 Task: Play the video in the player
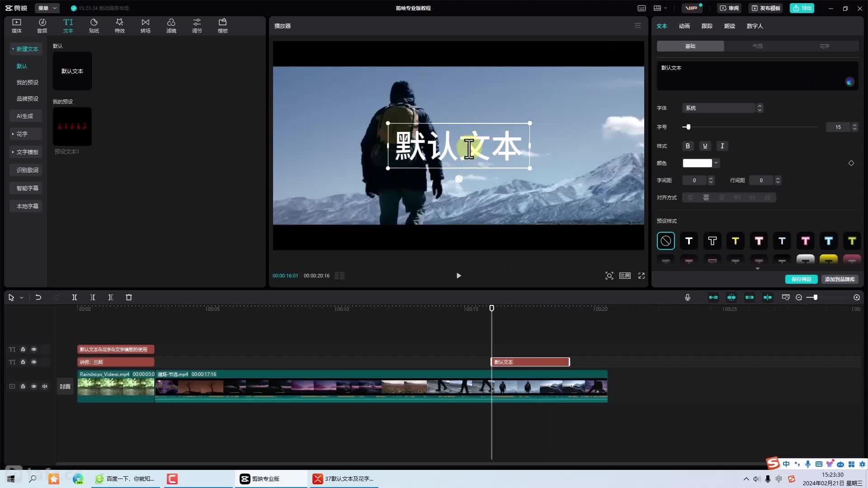point(458,276)
